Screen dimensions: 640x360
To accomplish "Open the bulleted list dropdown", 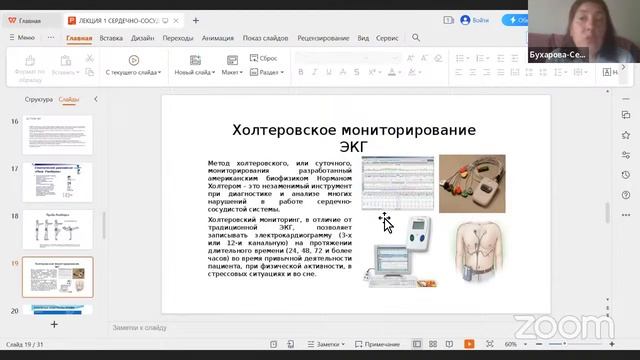I will click(462, 58).
